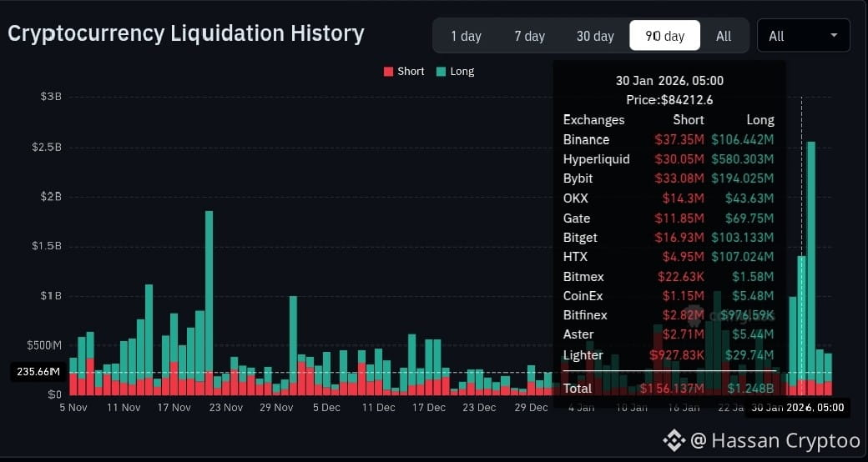Click the Lighter exchange row
Viewport: 868px width, 462px height.
click(x=669, y=354)
